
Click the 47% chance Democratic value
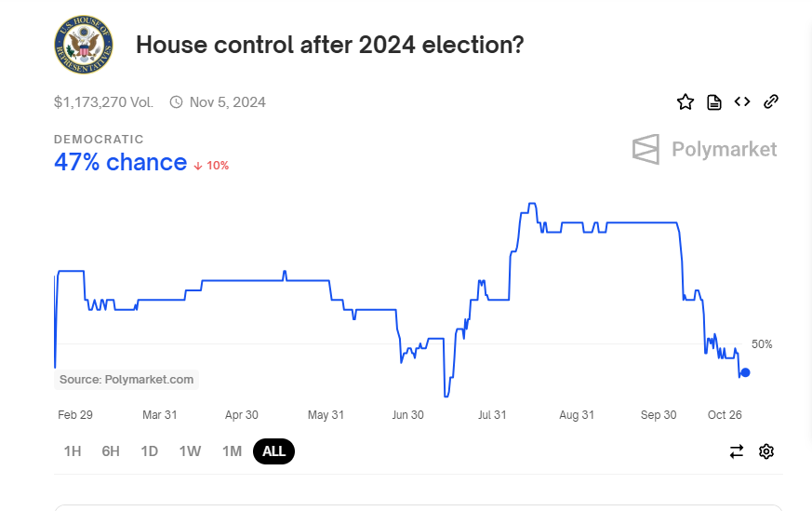point(120,162)
